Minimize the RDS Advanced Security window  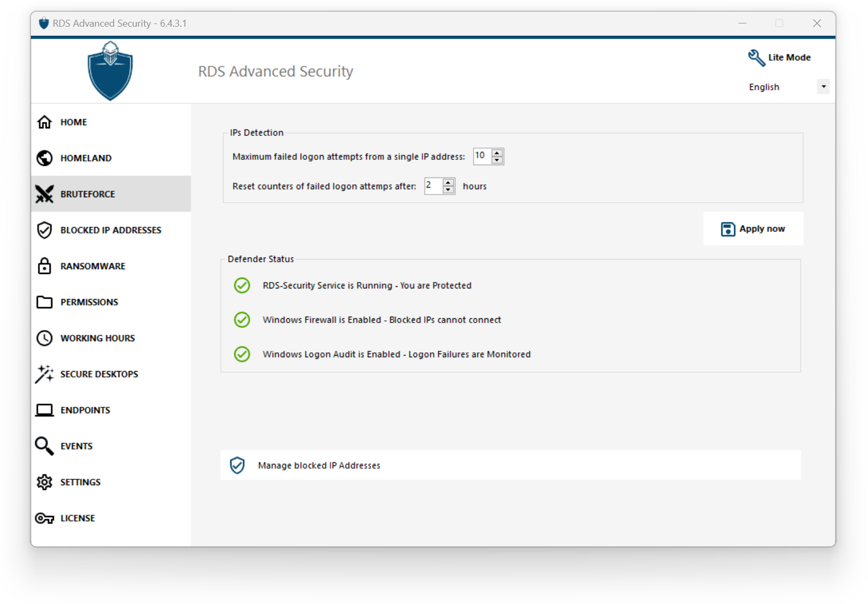(x=742, y=23)
